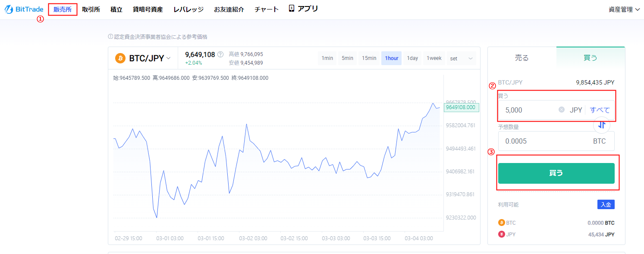The width and height of the screenshot is (644, 254).
Task: Click the JPY balance yen icon
Action: 501,235
